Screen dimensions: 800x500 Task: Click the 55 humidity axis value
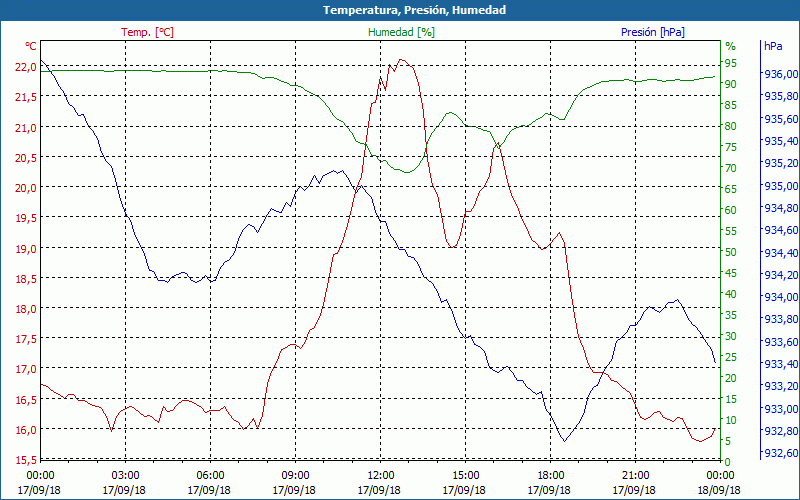[x=731, y=231]
